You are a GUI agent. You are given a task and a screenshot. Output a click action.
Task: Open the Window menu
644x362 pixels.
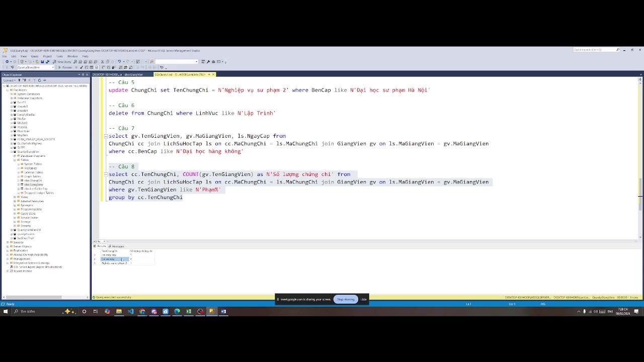72,56
